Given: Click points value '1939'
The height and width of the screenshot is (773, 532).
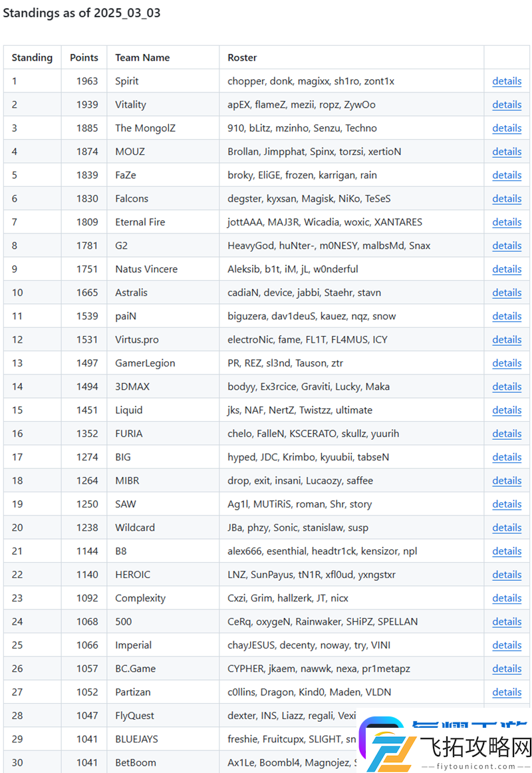Looking at the screenshot, I should pyautogui.click(x=87, y=104).
